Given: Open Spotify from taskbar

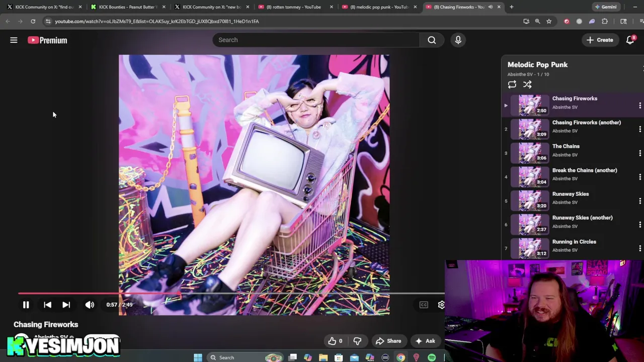Looking at the screenshot, I should point(432,357).
